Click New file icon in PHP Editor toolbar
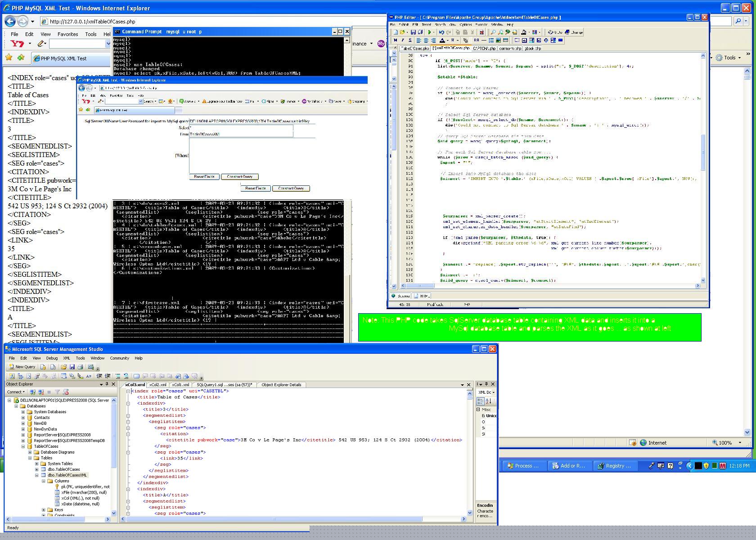The image size is (756, 540). coord(395,32)
